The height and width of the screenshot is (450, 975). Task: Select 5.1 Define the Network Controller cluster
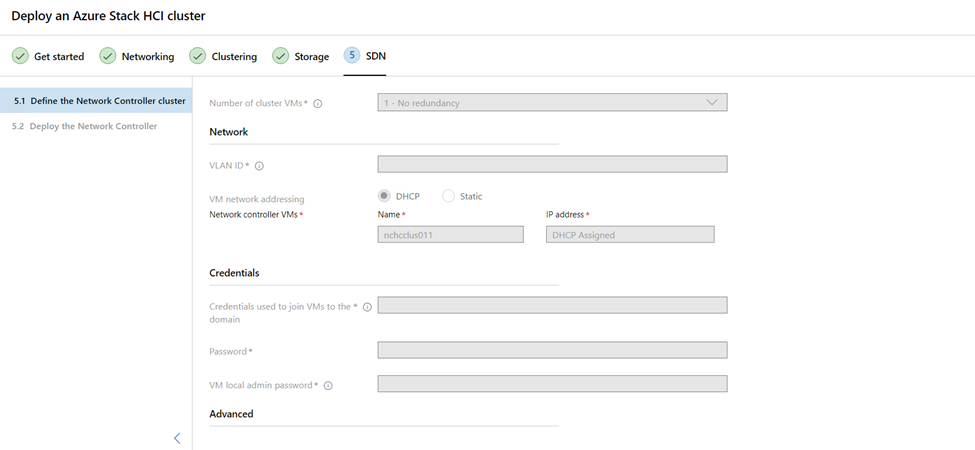(96, 101)
